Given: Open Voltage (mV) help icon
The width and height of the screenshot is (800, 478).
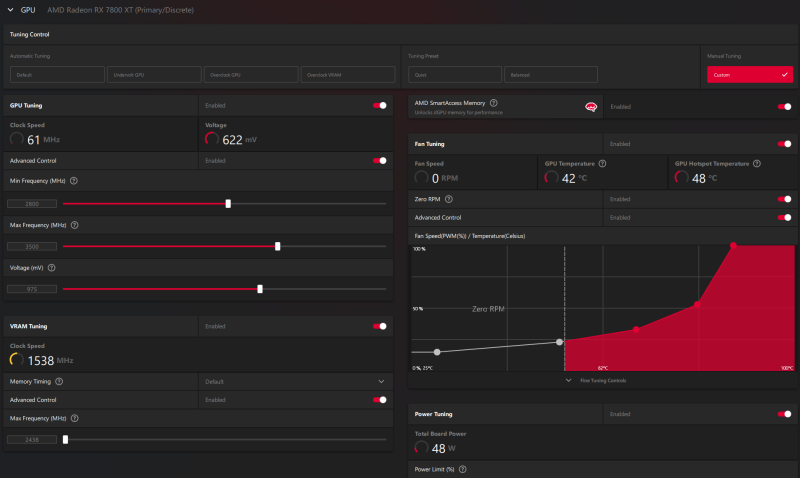Looking at the screenshot, I should point(52,268).
